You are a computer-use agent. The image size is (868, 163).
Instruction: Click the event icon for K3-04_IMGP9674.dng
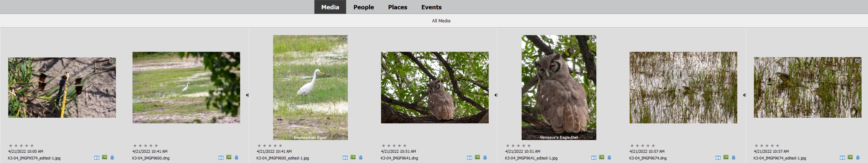pyautogui.click(x=718, y=157)
